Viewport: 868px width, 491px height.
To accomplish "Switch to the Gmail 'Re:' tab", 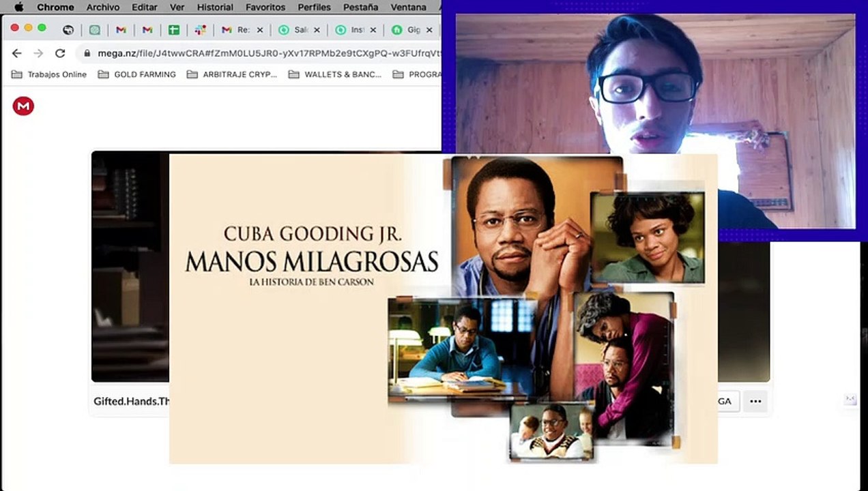I will coord(236,30).
